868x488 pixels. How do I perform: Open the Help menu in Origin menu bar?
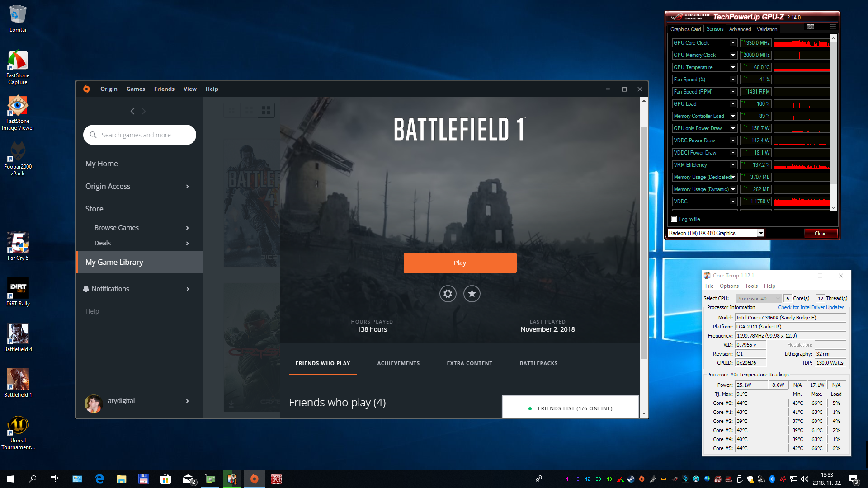(x=212, y=89)
